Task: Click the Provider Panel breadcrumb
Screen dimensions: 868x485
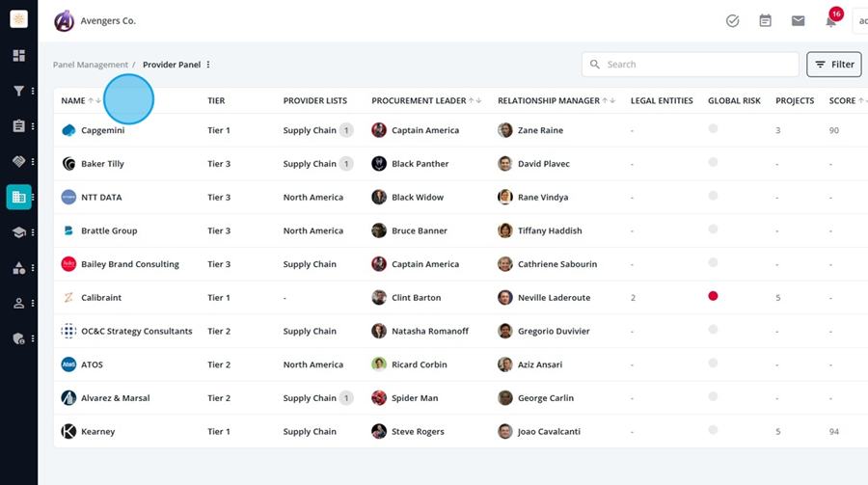Action: tap(172, 65)
